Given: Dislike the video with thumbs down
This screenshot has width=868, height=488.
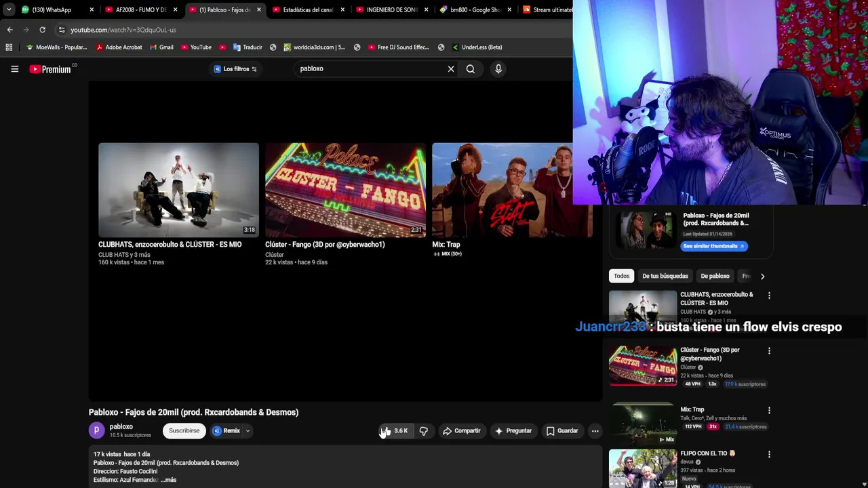Looking at the screenshot, I should (423, 430).
